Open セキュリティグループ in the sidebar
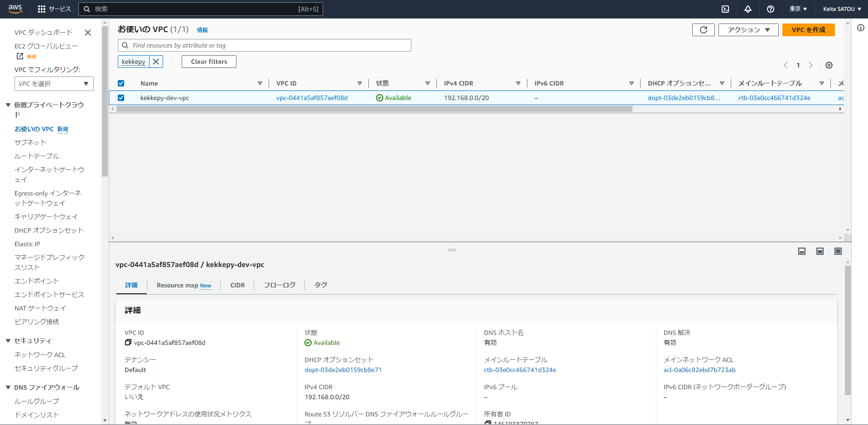Screen dimensions: 868x425 tap(46, 368)
